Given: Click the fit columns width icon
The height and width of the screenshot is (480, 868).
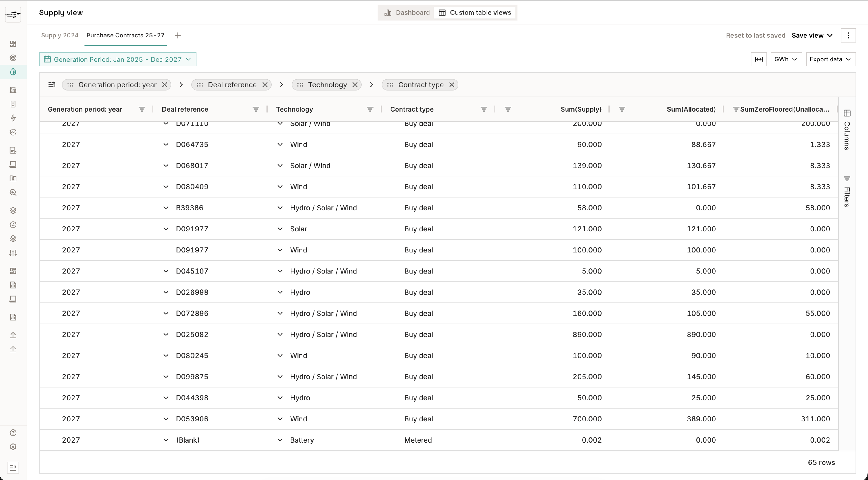Looking at the screenshot, I should [759, 59].
